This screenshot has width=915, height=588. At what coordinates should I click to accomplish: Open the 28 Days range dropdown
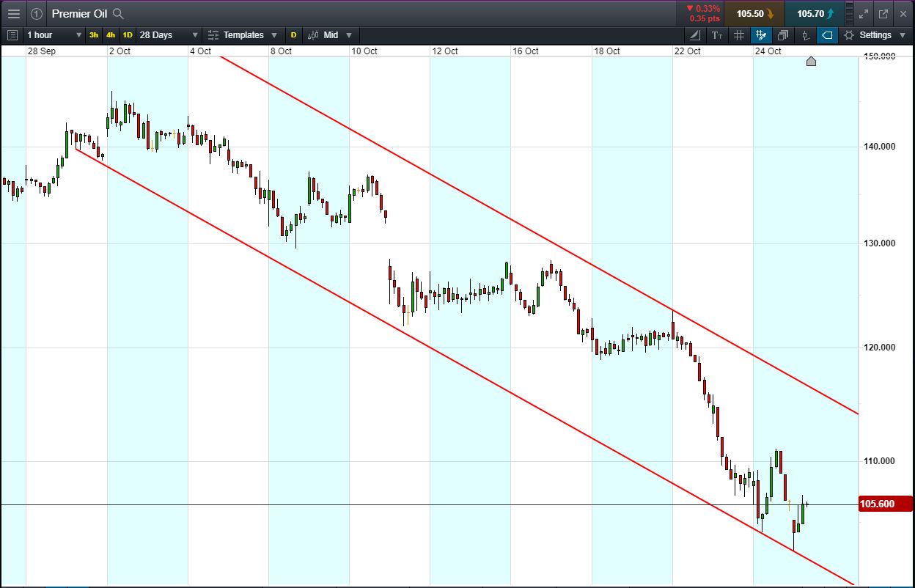(168, 34)
